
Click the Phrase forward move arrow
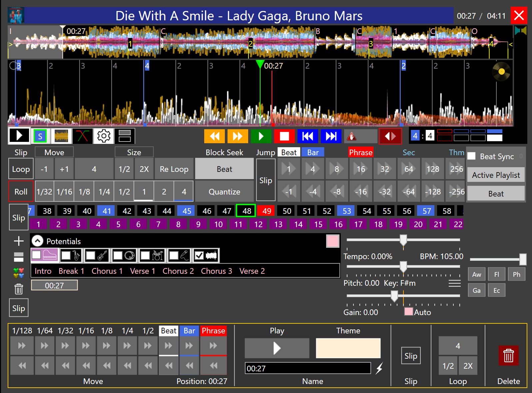coord(214,346)
